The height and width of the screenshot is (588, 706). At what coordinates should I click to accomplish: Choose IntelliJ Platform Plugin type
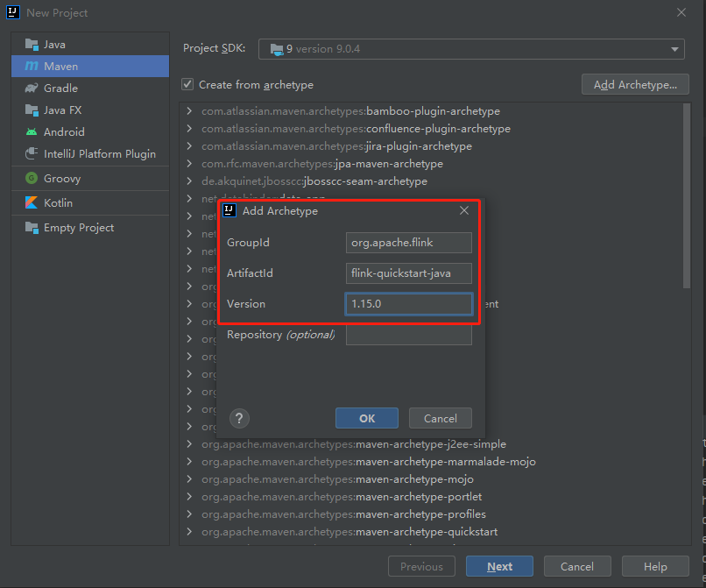tap(90, 153)
